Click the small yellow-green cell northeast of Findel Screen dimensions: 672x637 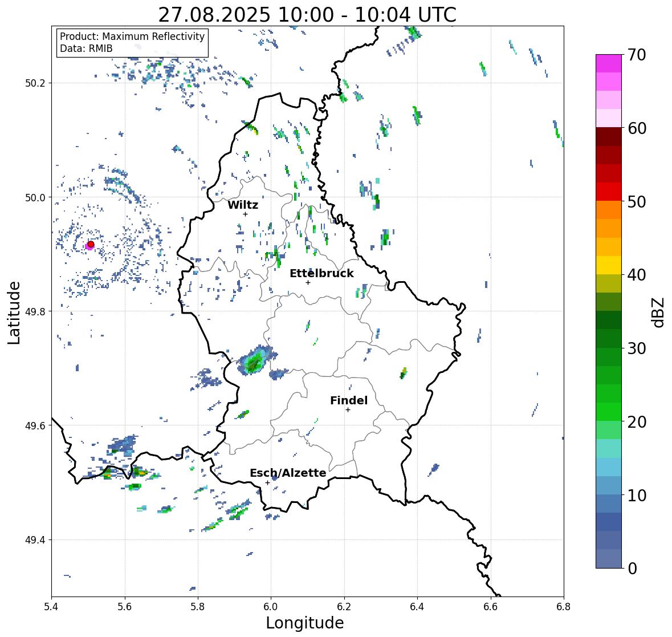(403, 373)
